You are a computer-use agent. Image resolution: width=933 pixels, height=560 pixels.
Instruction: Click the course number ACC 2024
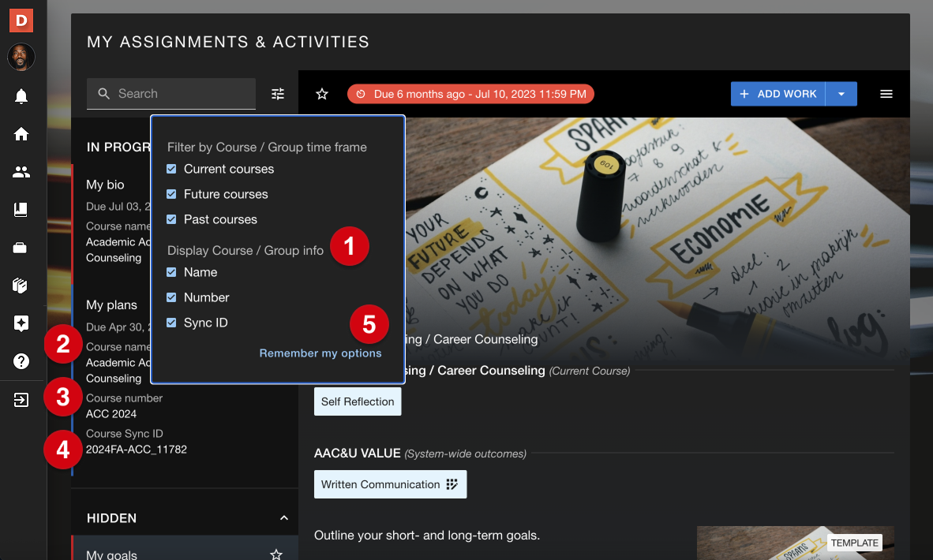pos(111,414)
